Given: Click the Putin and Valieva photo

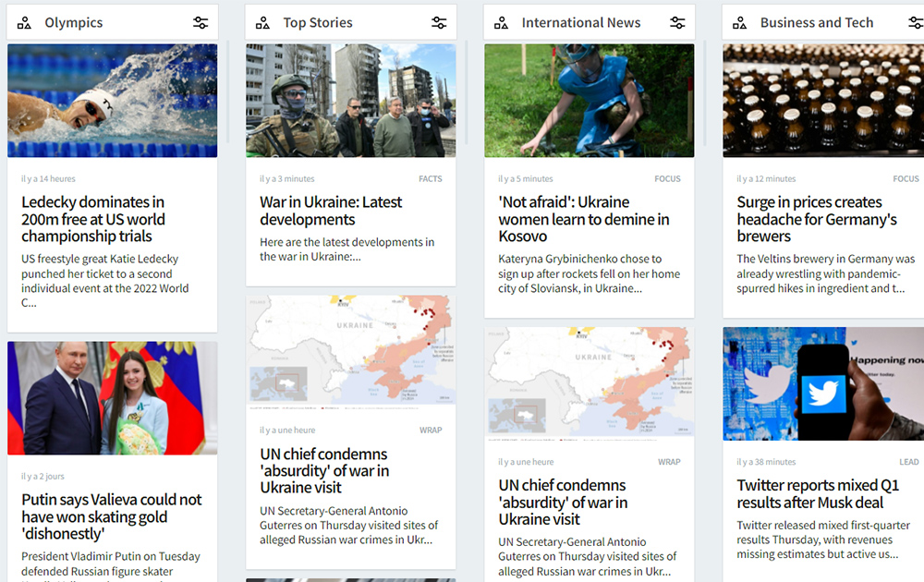Looking at the screenshot, I should [113, 398].
